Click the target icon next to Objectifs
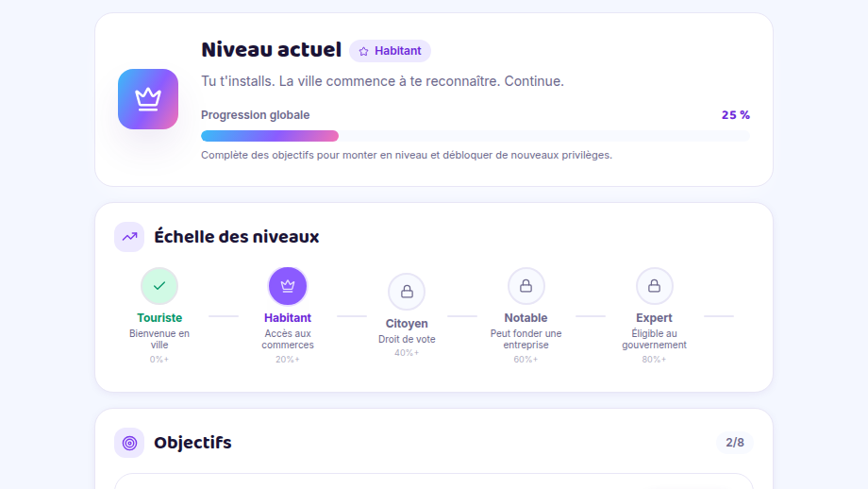This screenshot has height=489, width=868. pos(129,443)
